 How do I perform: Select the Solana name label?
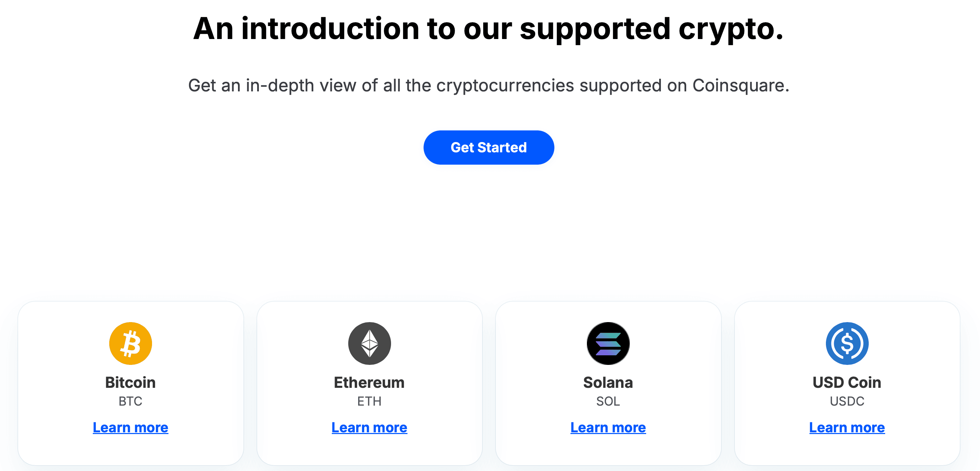pyautogui.click(x=608, y=382)
